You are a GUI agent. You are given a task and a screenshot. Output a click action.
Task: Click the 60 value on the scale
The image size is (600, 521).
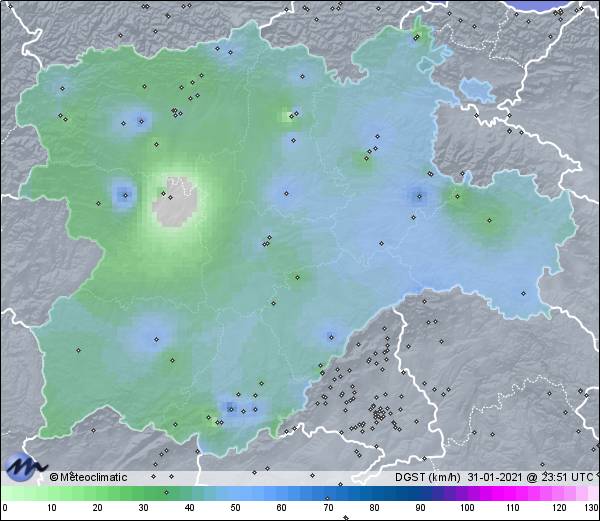(x=282, y=508)
